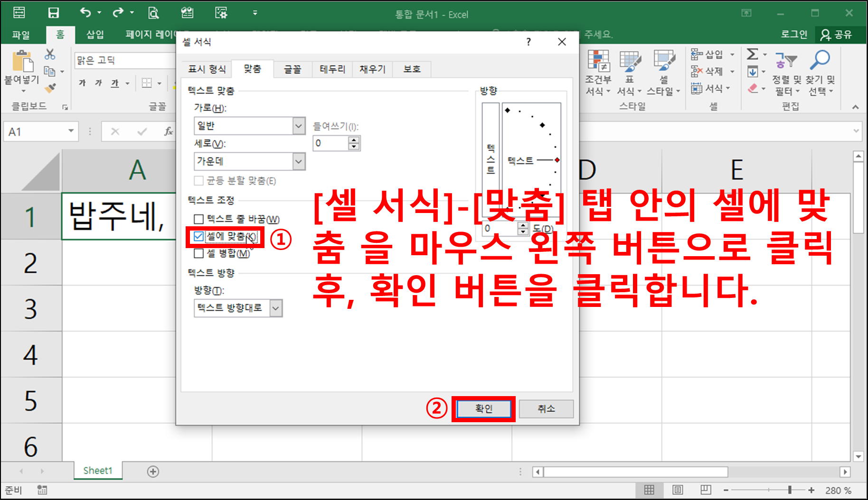Open Print Preview from Quick Access Toolbar

coord(153,13)
